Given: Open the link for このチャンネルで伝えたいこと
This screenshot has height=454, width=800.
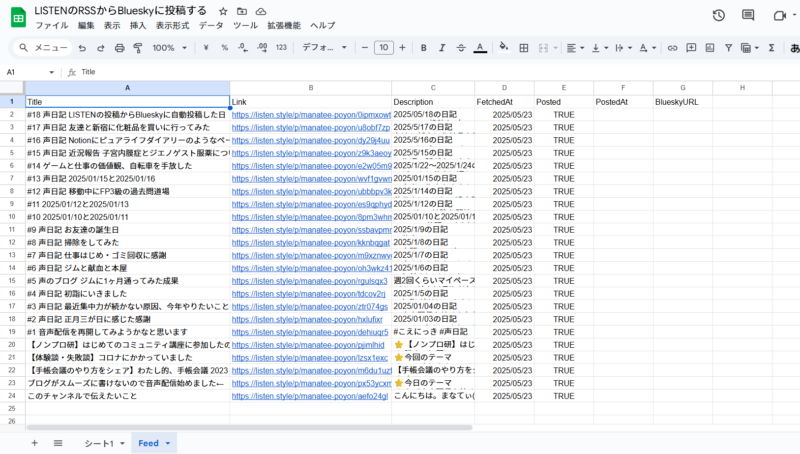Looking at the screenshot, I should point(310,396).
